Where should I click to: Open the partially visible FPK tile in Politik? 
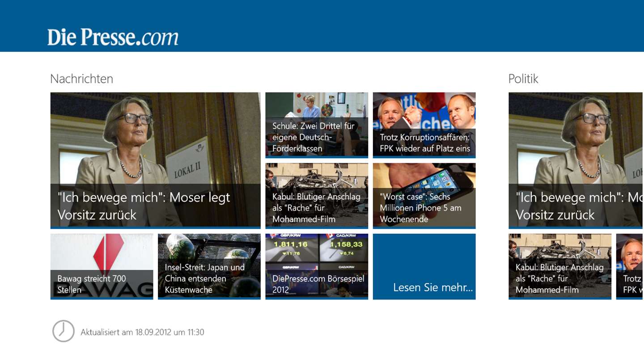[x=630, y=266]
